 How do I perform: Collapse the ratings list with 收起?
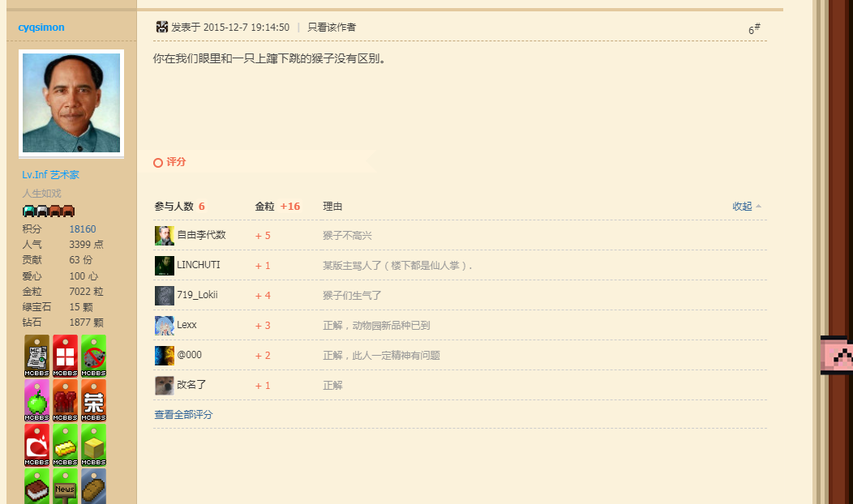746,206
